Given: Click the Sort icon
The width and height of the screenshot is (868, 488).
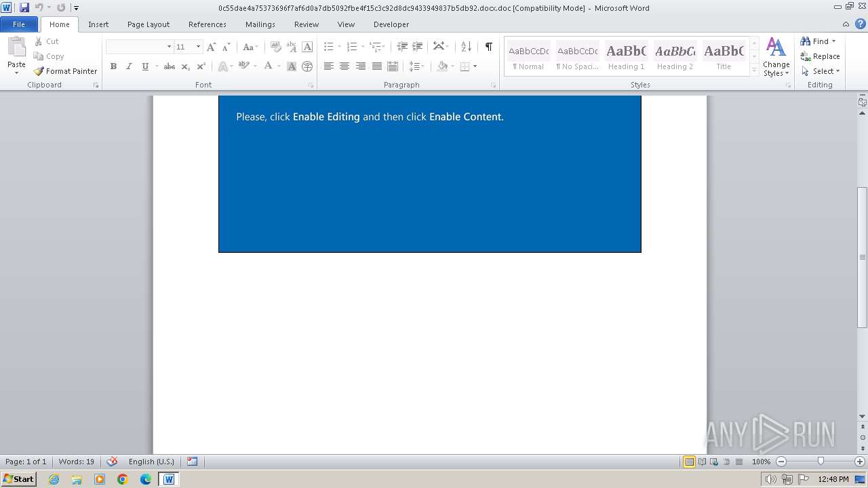Looking at the screenshot, I should (x=466, y=47).
